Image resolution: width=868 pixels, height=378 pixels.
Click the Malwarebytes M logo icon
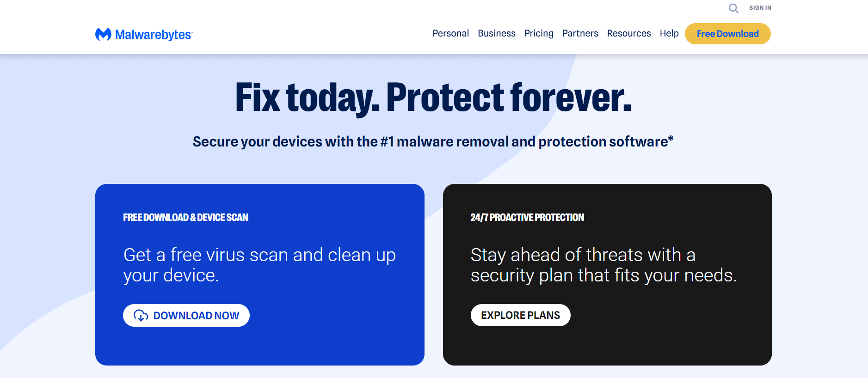coord(103,34)
